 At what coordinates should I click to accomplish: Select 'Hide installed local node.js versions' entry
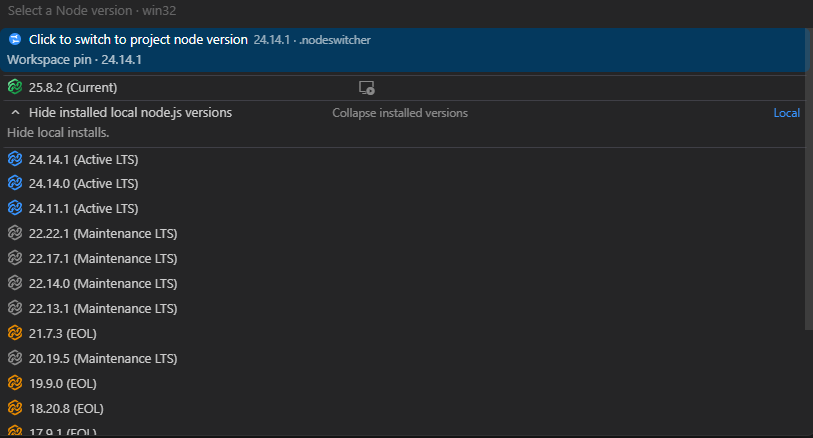pos(403,122)
